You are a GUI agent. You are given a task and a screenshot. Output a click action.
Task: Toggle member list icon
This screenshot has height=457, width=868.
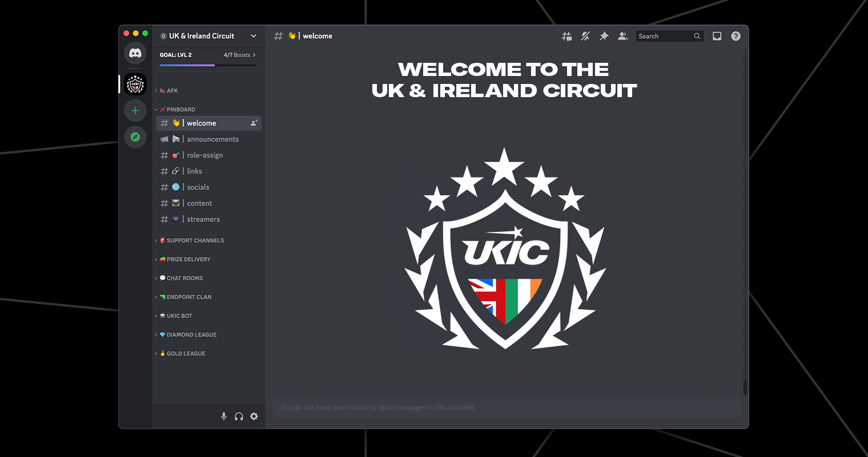point(623,36)
